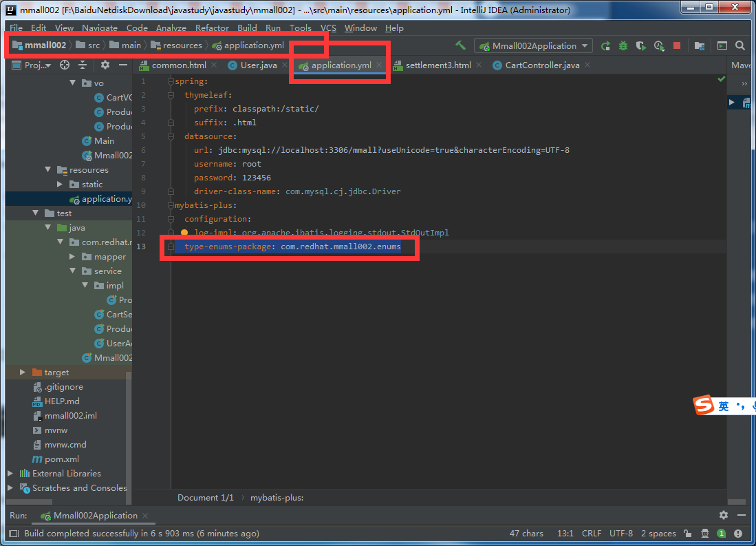Image resolution: width=756 pixels, height=546 pixels.
Task: Click the Run Anything toolbar icon
Action: click(722, 46)
